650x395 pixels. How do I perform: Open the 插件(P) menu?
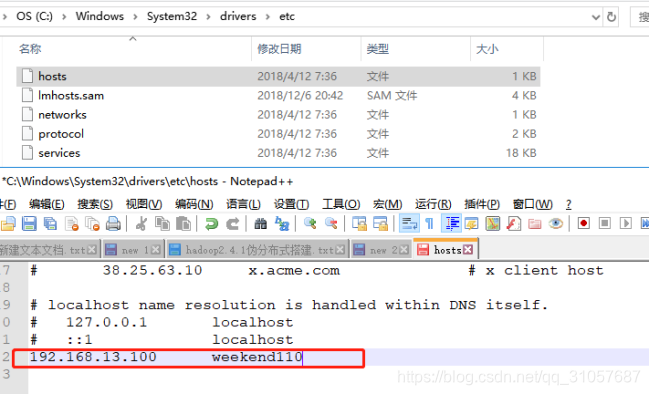point(482,204)
